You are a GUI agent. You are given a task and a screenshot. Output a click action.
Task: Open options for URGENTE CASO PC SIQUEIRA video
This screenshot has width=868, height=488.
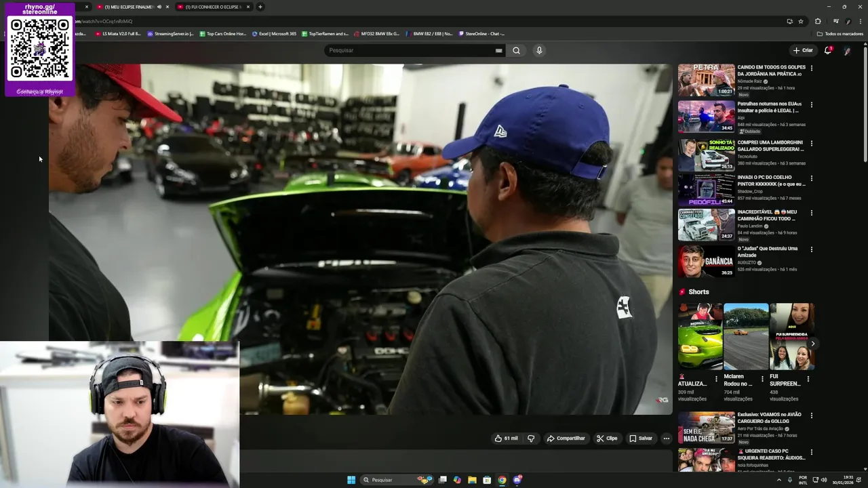point(812,451)
